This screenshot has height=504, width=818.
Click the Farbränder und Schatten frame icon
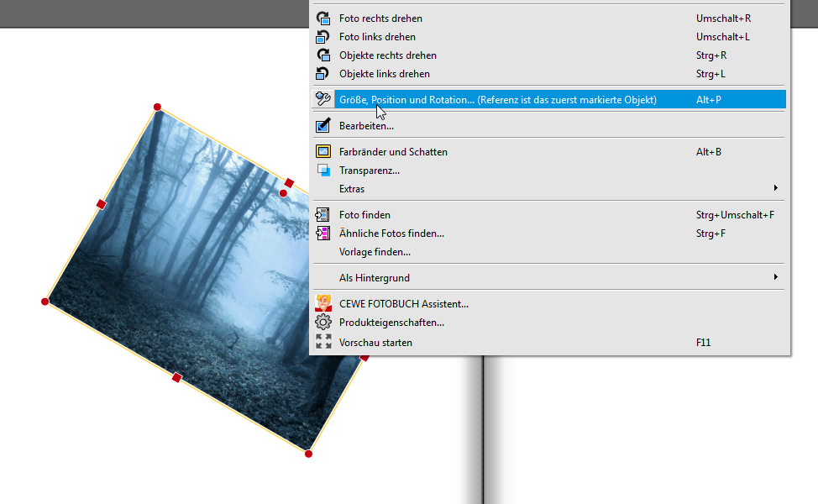(x=323, y=151)
